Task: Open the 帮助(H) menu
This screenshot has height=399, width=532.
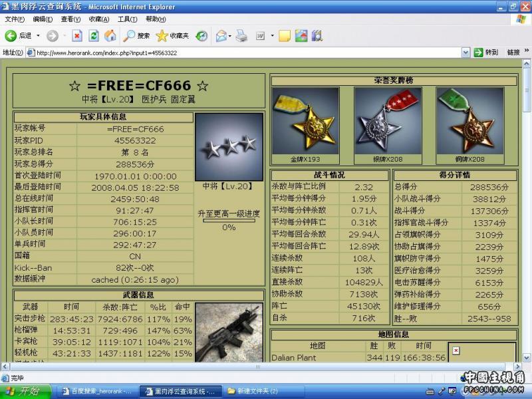Action: click(x=156, y=19)
